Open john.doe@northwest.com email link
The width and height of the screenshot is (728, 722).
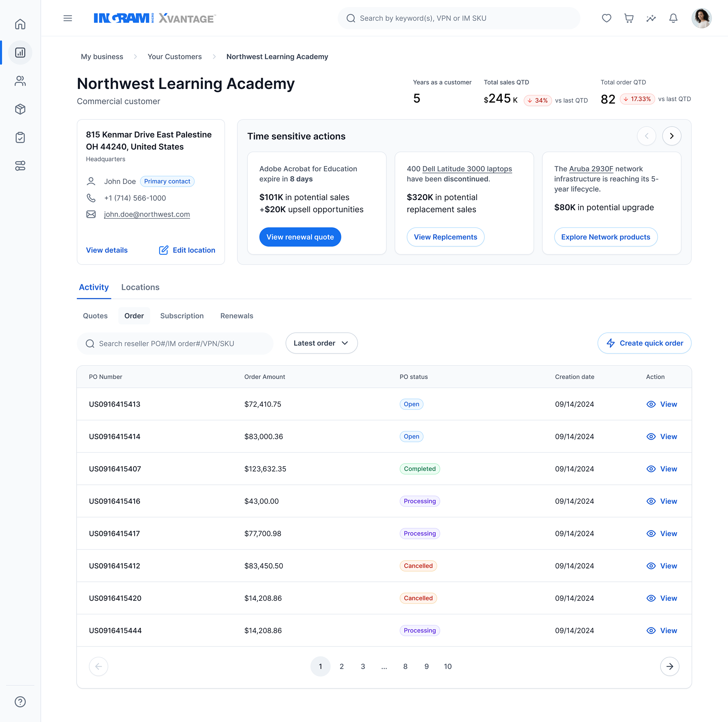[x=147, y=214]
